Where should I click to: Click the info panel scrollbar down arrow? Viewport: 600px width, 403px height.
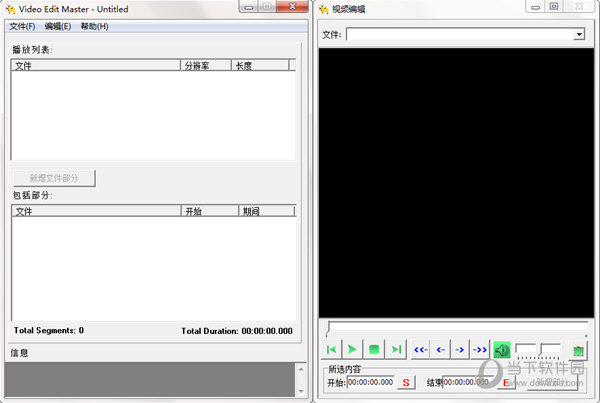pyautogui.click(x=301, y=390)
